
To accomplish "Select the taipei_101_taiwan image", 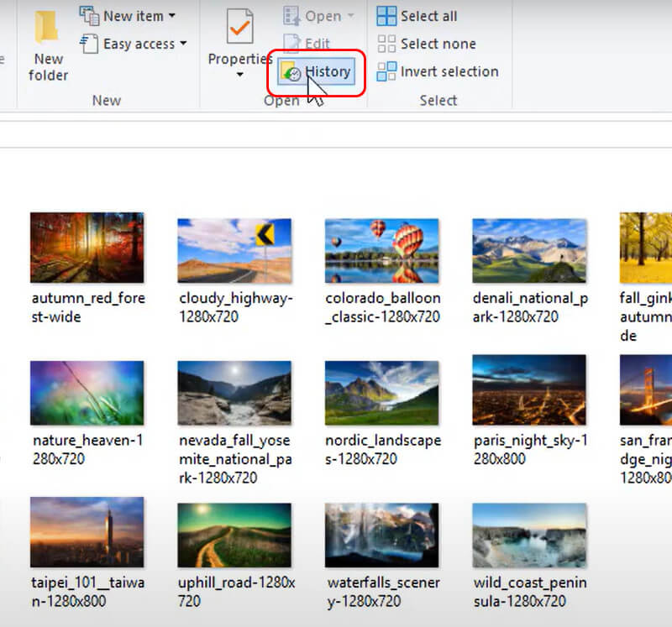I will pyautogui.click(x=87, y=535).
